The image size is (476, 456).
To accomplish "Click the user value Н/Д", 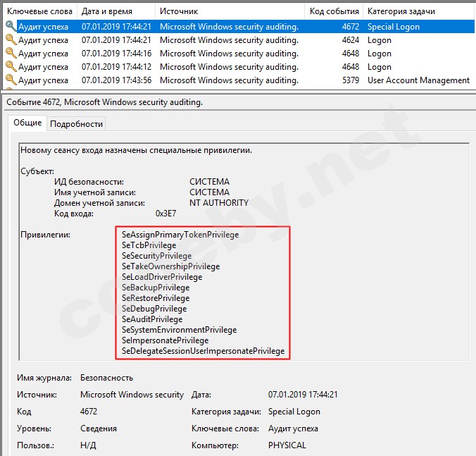I will tap(88, 445).
